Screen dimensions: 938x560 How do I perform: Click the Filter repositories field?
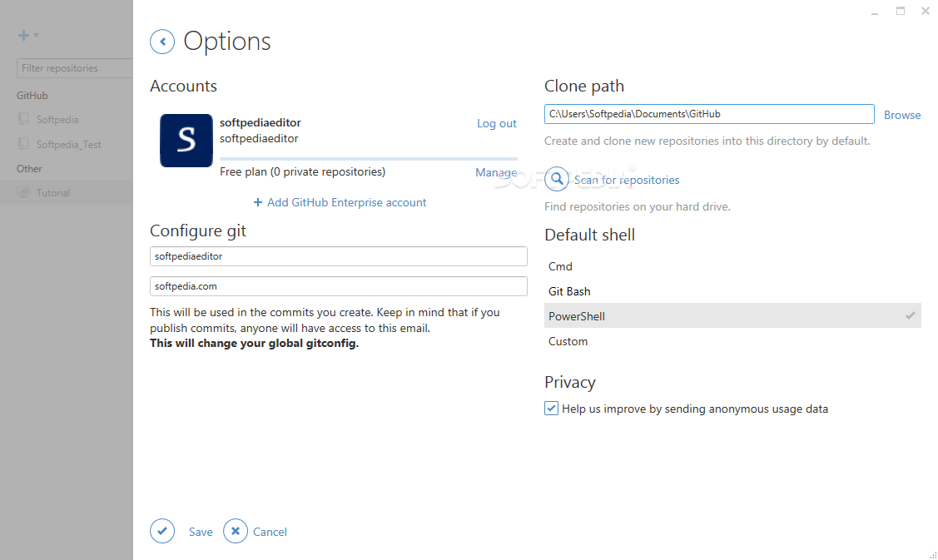click(75, 68)
